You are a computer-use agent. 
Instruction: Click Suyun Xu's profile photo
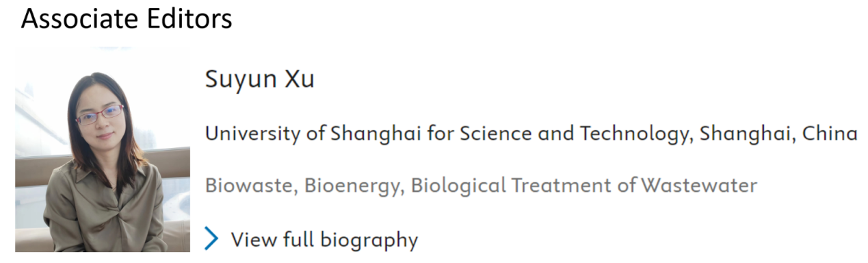(x=103, y=150)
